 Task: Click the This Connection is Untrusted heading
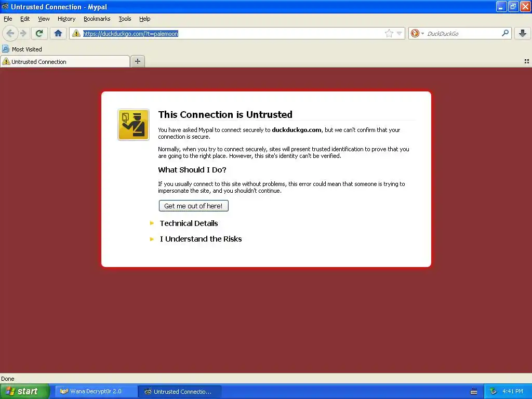click(225, 114)
